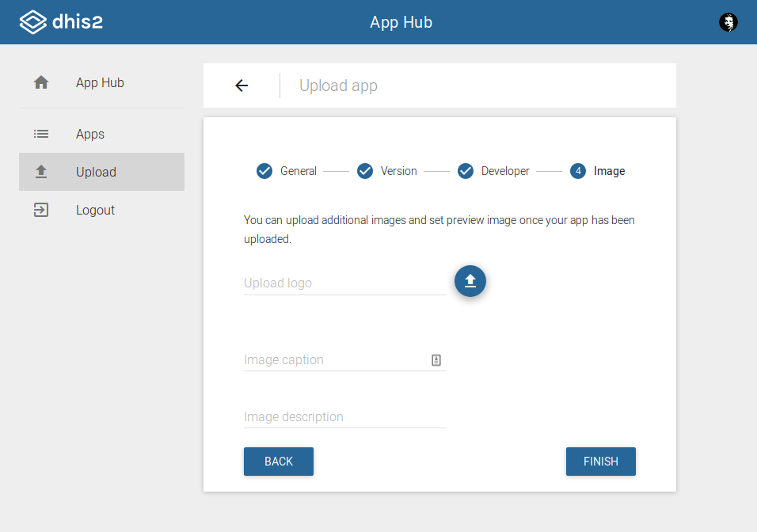Select the Image step label
757x532 pixels.
pyautogui.click(x=609, y=171)
